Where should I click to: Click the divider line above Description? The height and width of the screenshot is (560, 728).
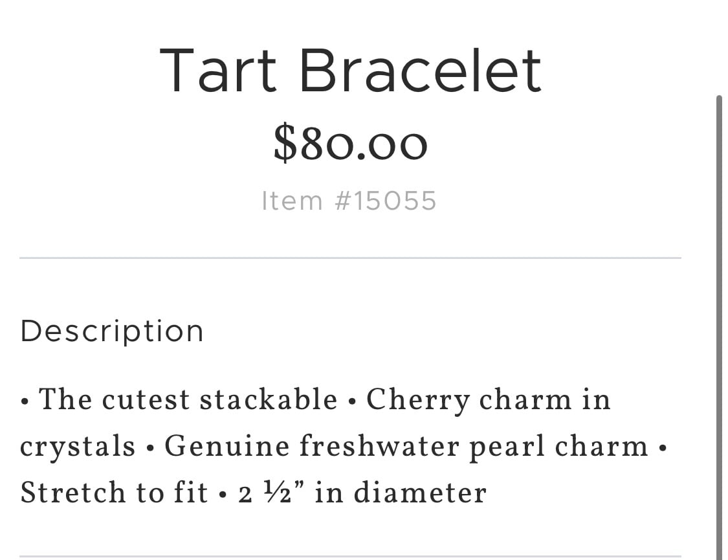351,258
